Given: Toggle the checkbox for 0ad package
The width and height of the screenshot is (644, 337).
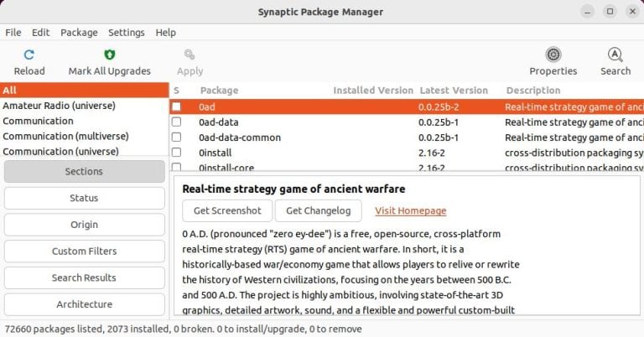Looking at the screenshot, I should (176, 106).
